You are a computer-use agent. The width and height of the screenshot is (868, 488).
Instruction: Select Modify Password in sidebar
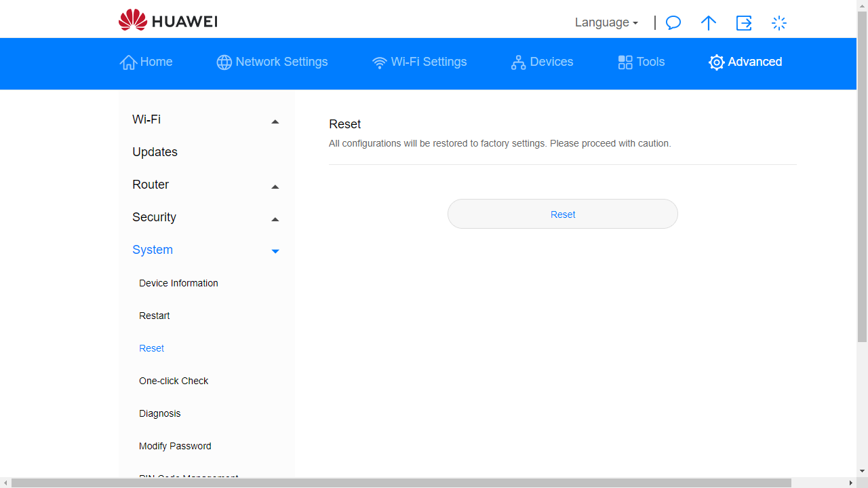coord(175,446)
